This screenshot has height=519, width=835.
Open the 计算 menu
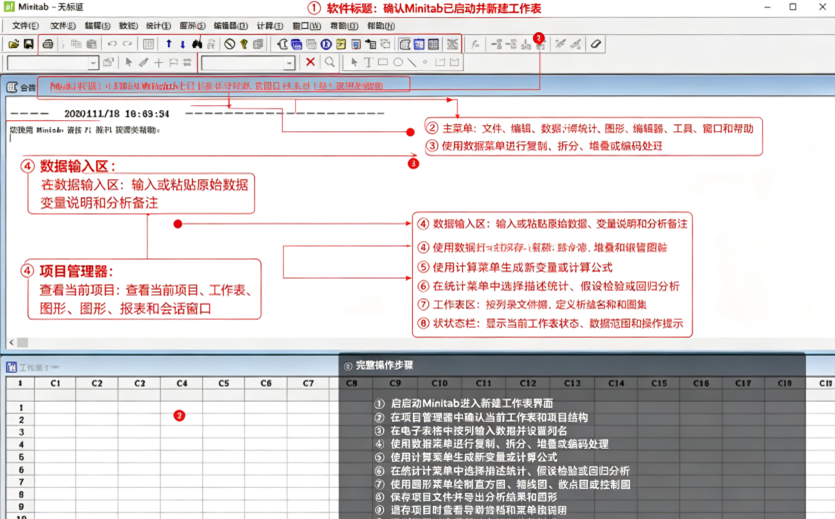coord(269,26)
